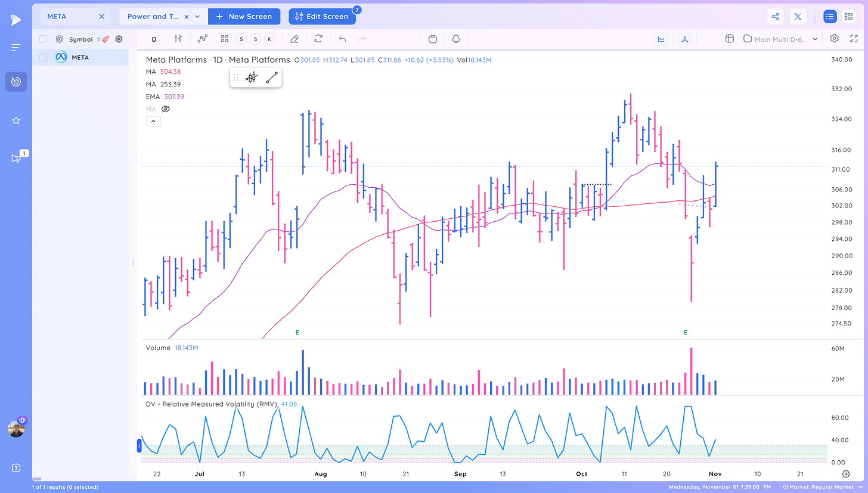Click the EMA 307.39 legend
This screenshot has height=493, width=868.
click(165, 97)
